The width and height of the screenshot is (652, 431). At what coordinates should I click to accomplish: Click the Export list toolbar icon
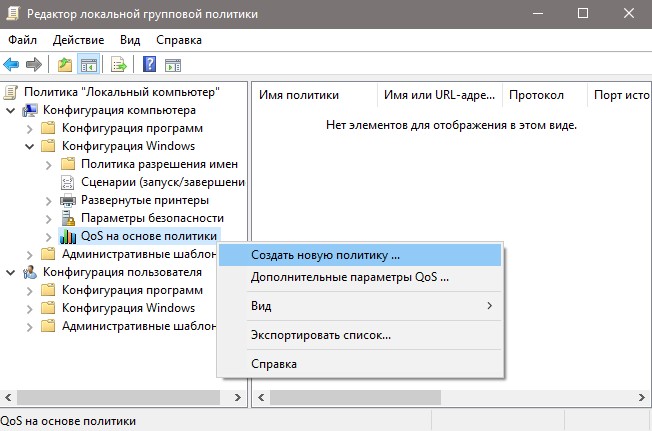point(119,65)
